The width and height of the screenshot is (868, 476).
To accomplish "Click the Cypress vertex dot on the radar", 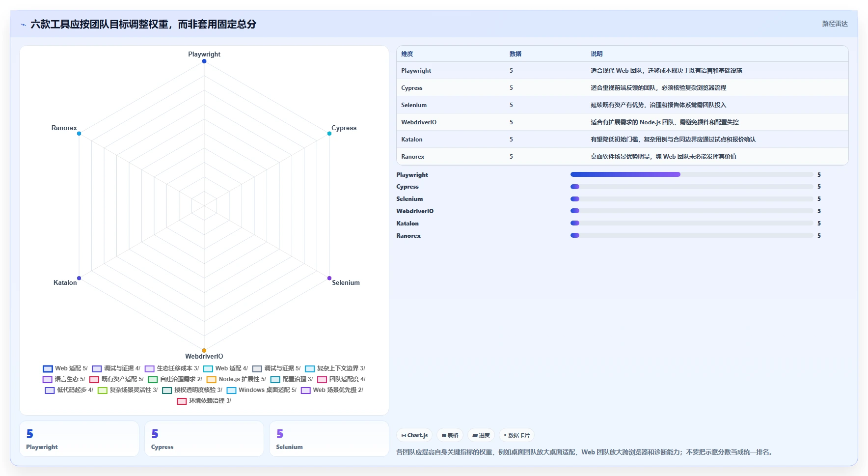I will [x=329, y=134].
